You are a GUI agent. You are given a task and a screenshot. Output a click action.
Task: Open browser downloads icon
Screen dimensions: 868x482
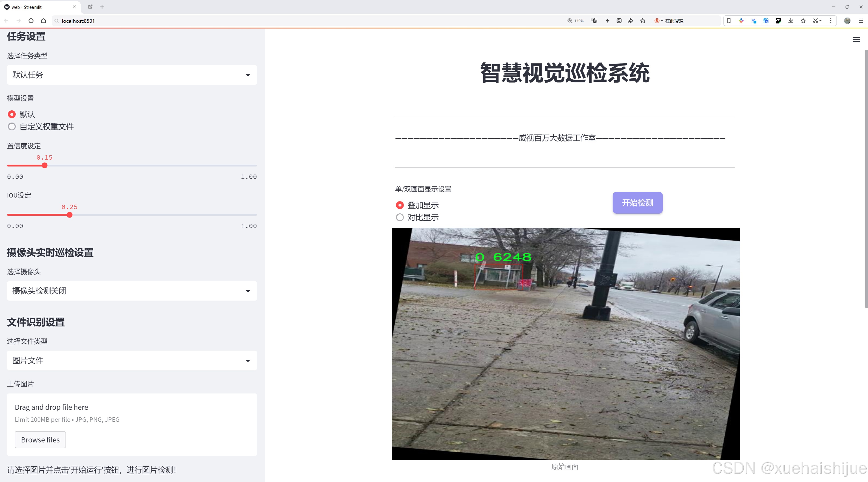tap(791, 21)
